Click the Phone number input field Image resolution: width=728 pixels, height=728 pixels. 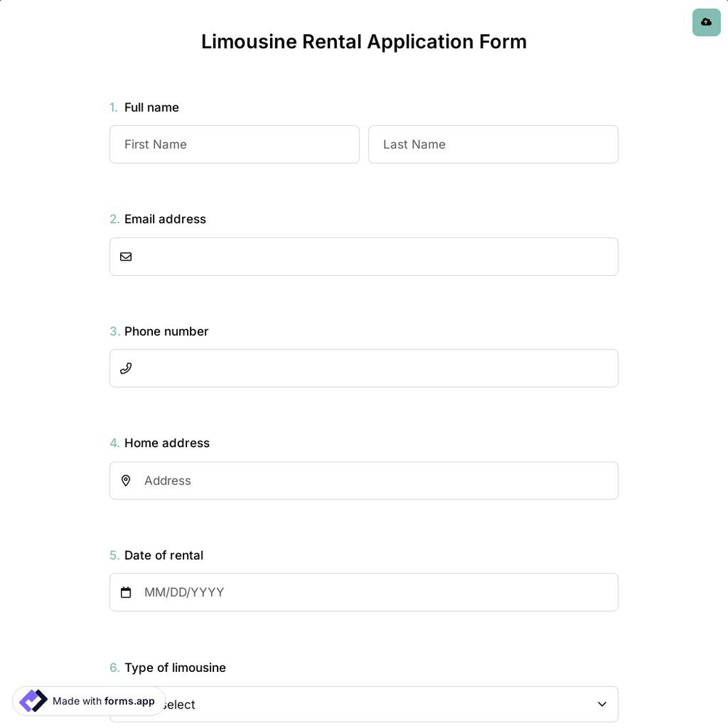[364, 368]
